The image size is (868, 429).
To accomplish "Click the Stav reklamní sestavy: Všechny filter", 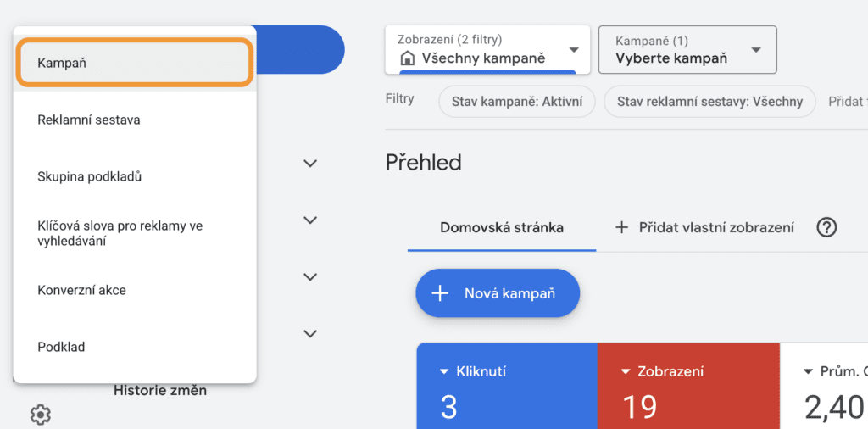I will [x=709, y=102].
